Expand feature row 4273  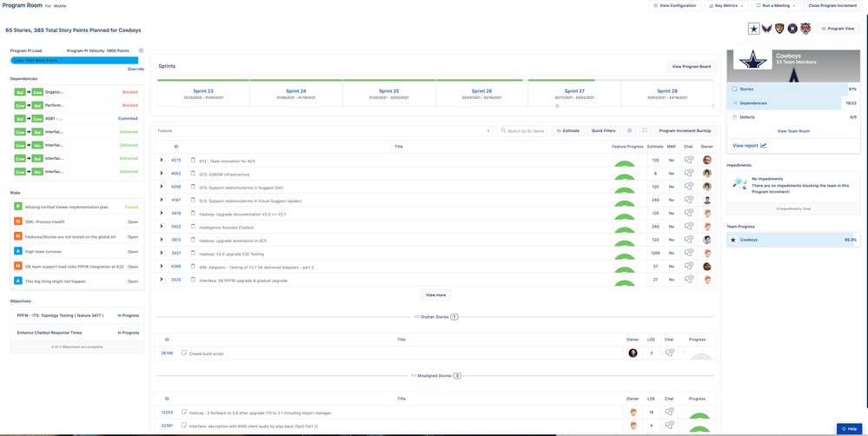coord(162,160)
